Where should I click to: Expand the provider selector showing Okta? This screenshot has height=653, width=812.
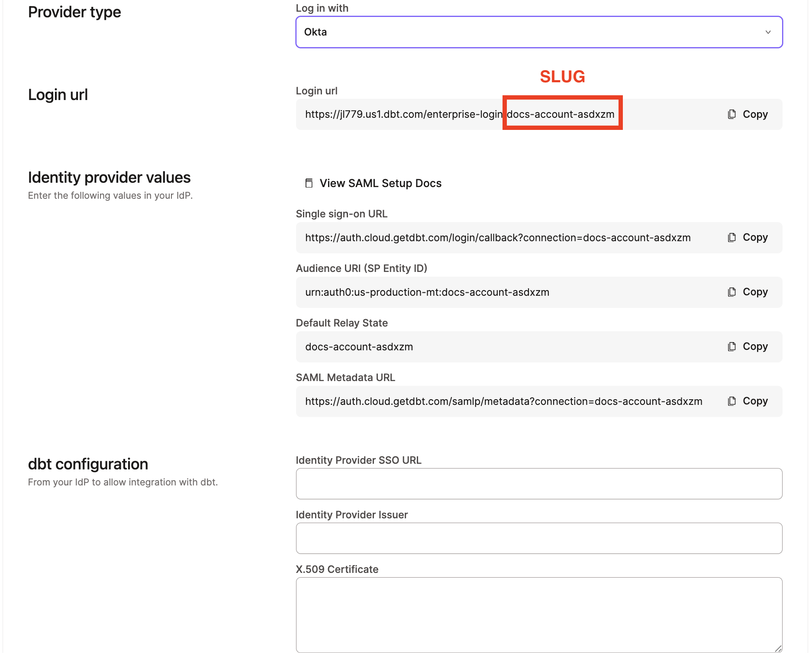tap(539, 32)
